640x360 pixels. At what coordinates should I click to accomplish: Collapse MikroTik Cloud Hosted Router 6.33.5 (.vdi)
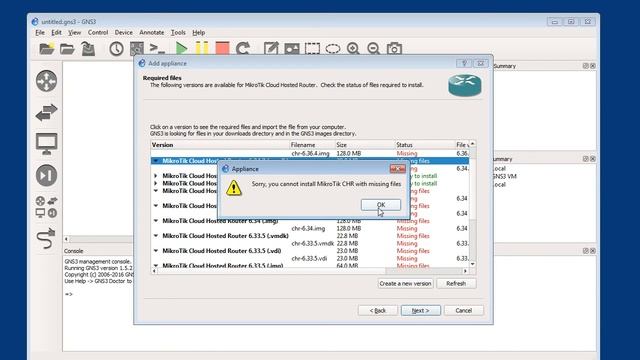tap(156, 251)
